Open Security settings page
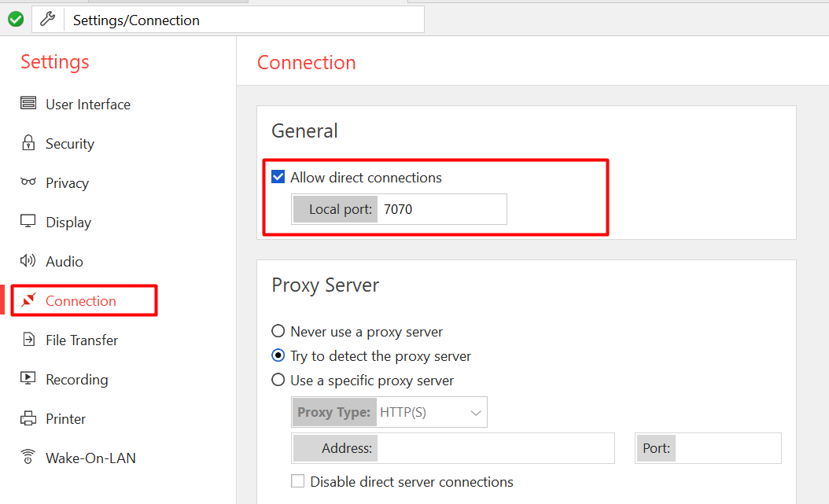The width and height of the screenshot is (829, 504). point(70,144)
